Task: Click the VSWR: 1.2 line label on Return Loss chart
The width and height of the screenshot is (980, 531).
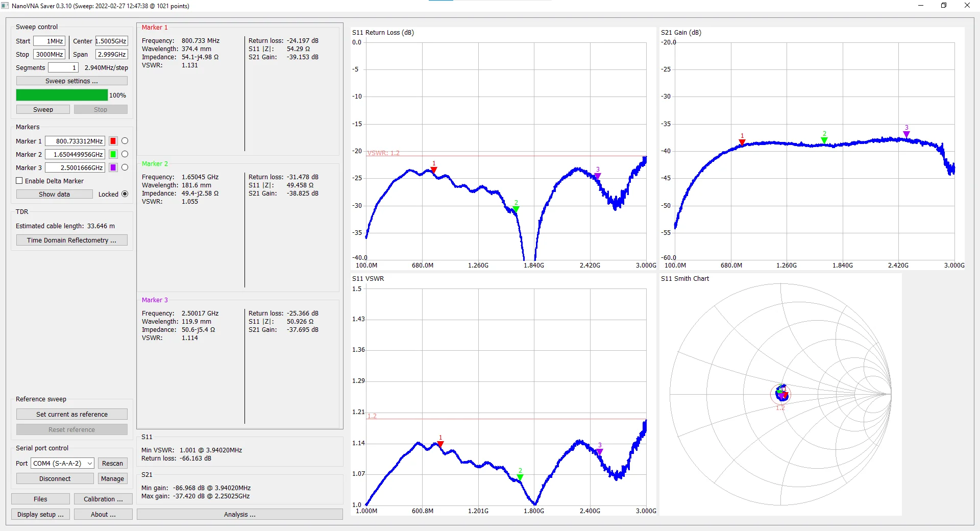Action: coord(383,153)
